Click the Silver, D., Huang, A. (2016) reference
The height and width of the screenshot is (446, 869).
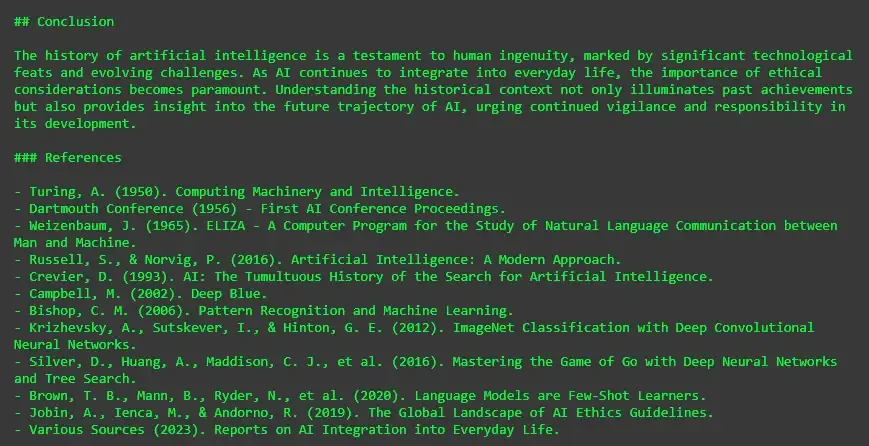426,370
